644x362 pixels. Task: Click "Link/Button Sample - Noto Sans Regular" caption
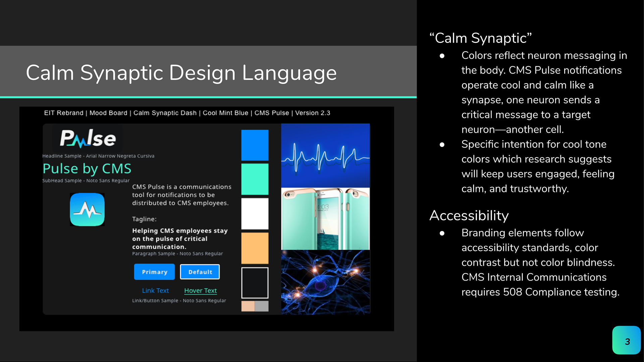(179, 301)
